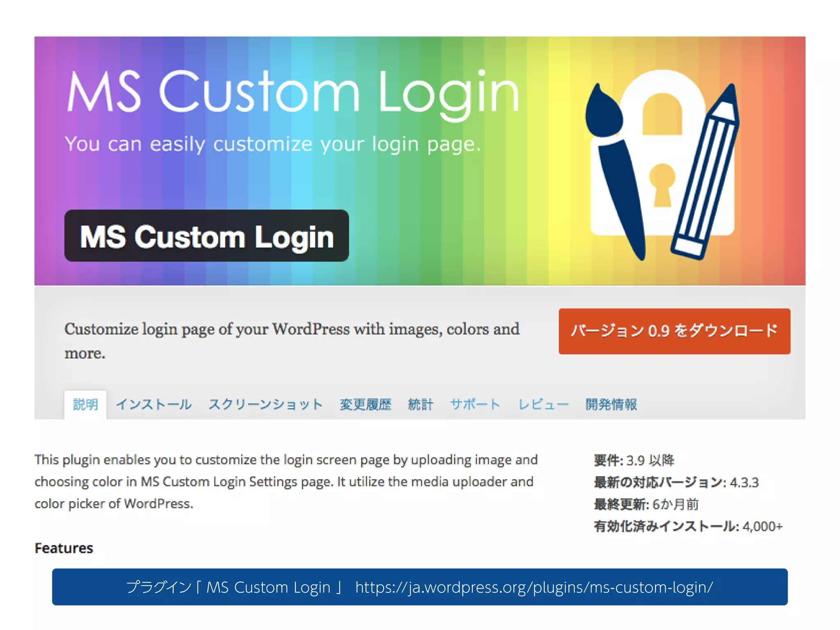840x630 pixels.
Task: Go to the サポート tab
Action: click(x=475, y=404)
